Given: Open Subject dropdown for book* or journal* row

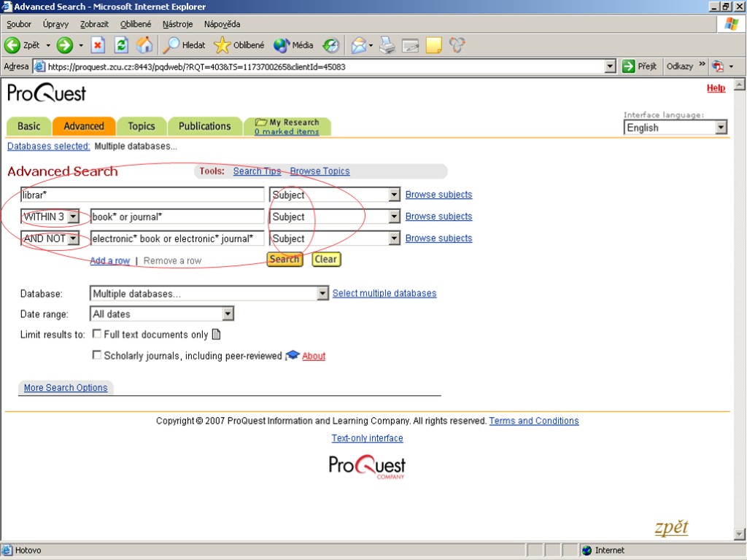Looking at the screenshot, I should tap(394, 217).
